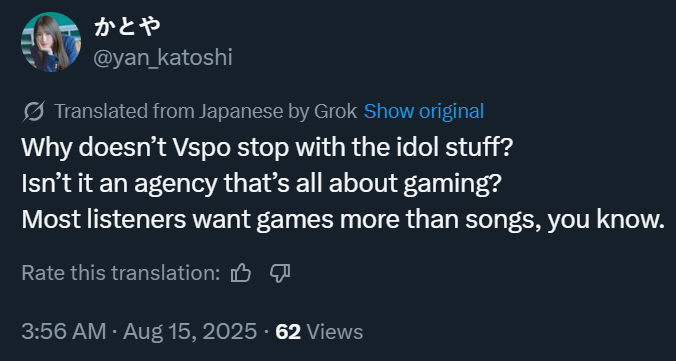Open the @yan_katoshi handle link

click(163, 57)
